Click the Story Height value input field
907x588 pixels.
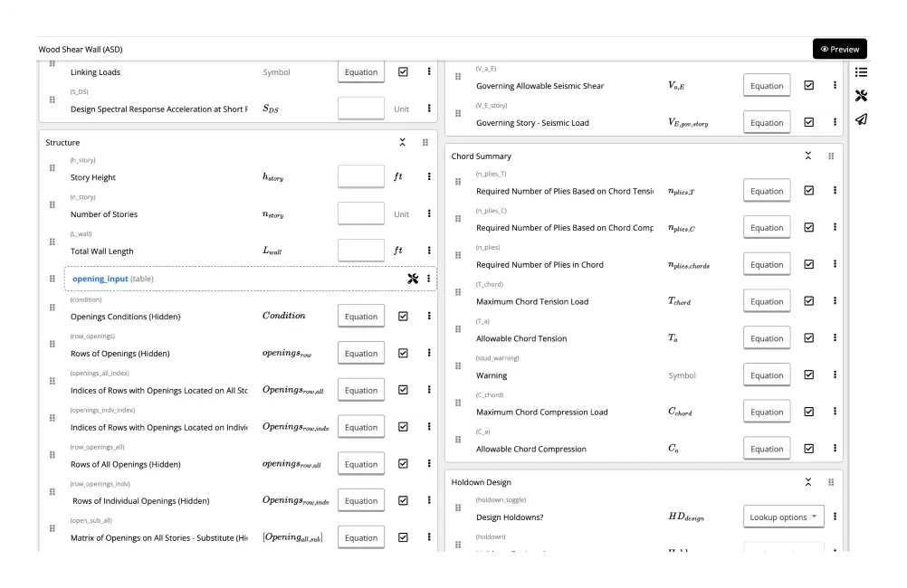360,176
